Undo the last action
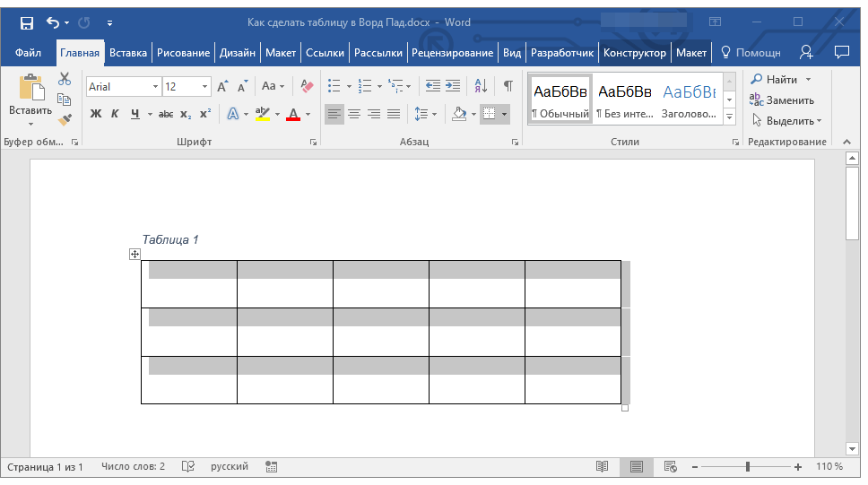 [x=53, y=22]
